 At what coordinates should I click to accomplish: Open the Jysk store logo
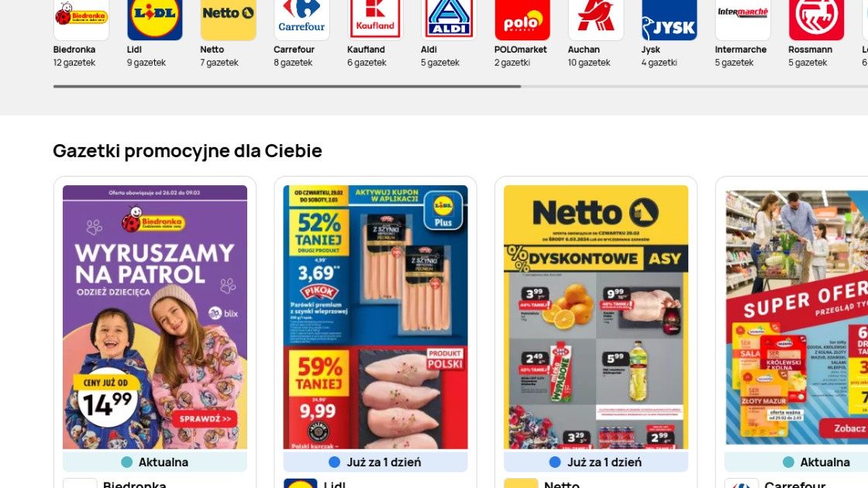(670, 19)
